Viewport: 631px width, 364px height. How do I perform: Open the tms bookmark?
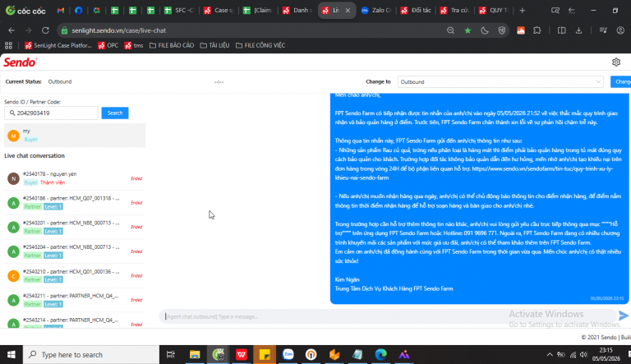[134, 45]
